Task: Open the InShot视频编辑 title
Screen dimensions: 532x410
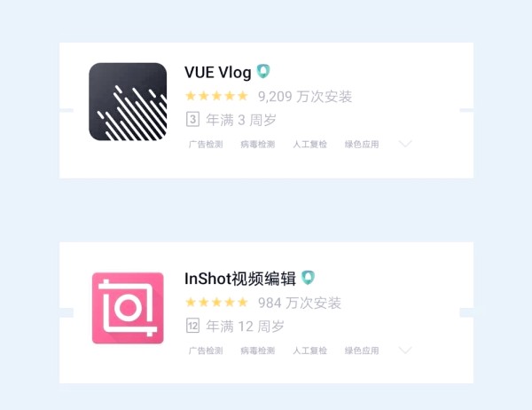Action: 240,279
